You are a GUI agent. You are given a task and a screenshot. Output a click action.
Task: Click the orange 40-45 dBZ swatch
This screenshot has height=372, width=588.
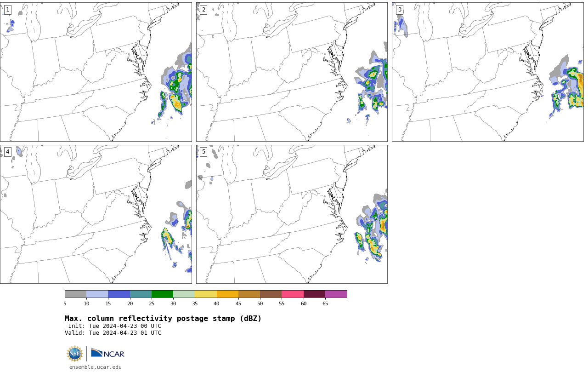pos(227,294)
